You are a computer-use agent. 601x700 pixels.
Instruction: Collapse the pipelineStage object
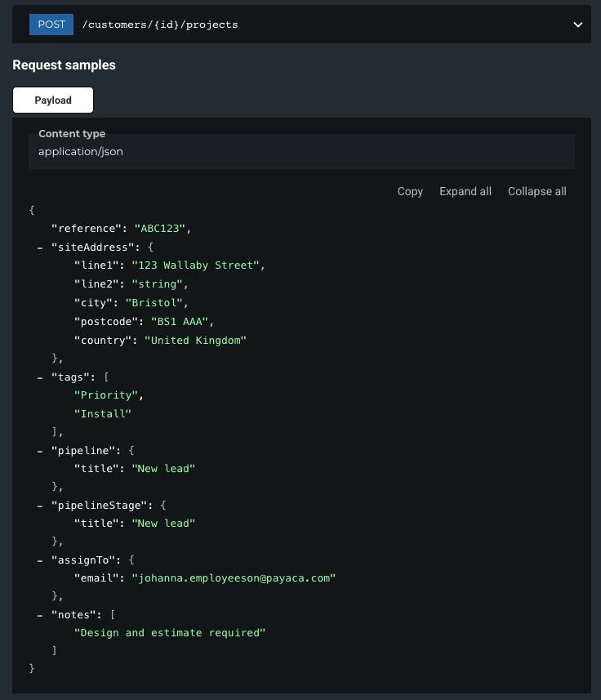40,506
